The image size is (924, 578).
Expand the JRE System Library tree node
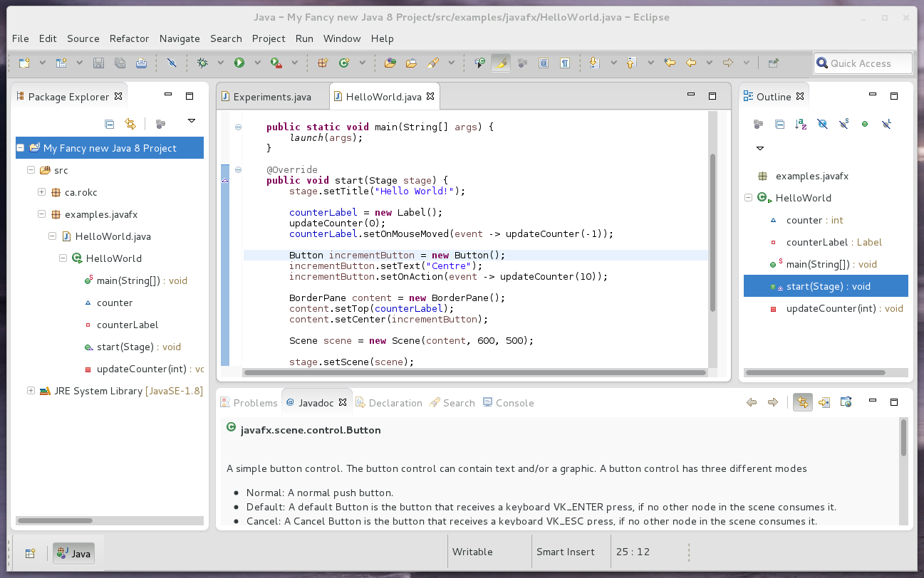[31, 391]
